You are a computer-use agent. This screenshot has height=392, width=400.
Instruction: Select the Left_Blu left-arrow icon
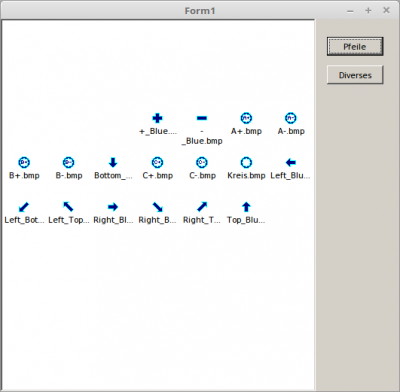[x=291, y=162]
